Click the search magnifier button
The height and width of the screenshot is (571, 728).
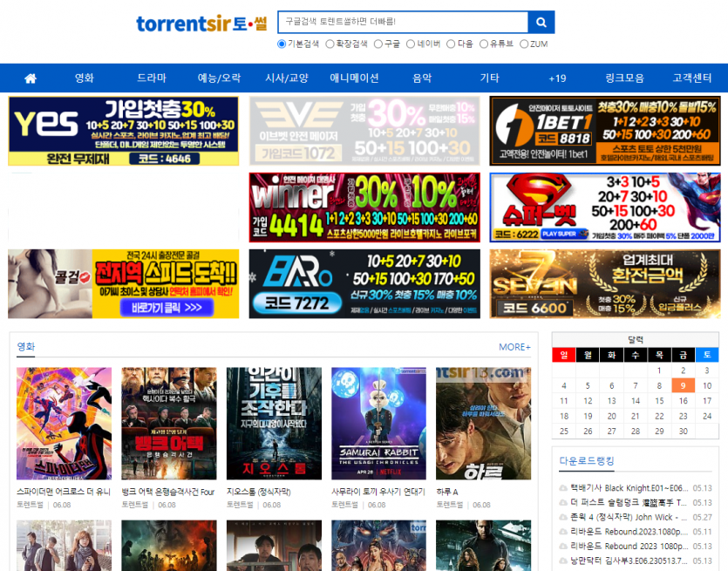[541, 22]
